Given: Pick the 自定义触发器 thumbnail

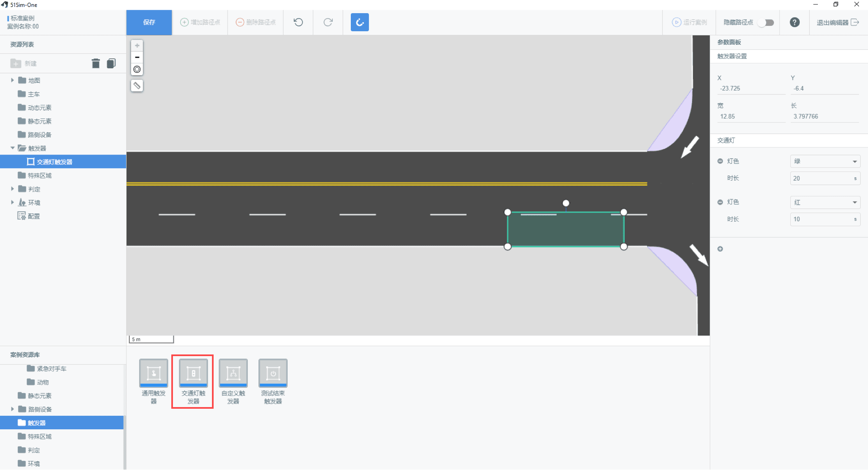Looking at the screenshot, I should pyautogui.click(x=233, y=373).
